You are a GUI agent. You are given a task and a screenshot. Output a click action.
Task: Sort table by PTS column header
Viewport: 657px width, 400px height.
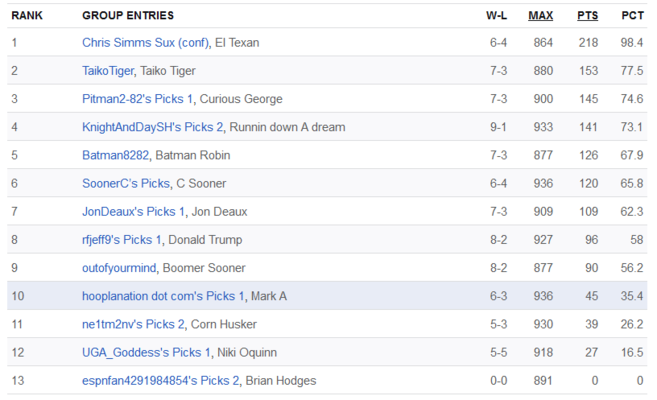tap(587, 15)
